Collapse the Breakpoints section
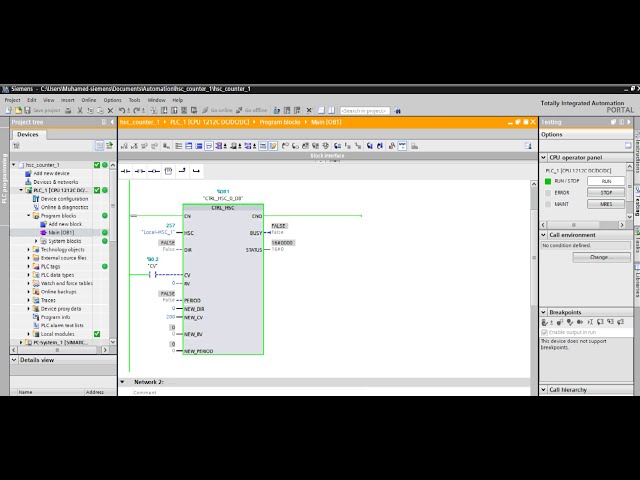The image size is (640, 480). point(544,312)
